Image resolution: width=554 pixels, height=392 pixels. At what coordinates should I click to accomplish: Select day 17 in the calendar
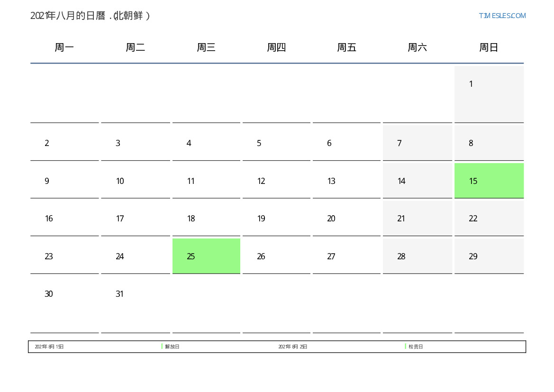click(136, 219)
